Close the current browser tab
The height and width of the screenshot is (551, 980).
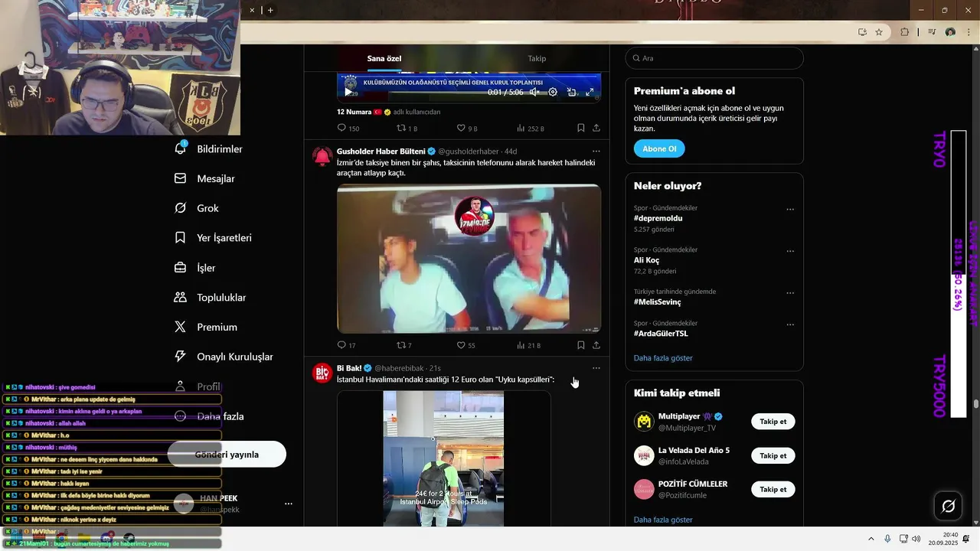[252, 10]
